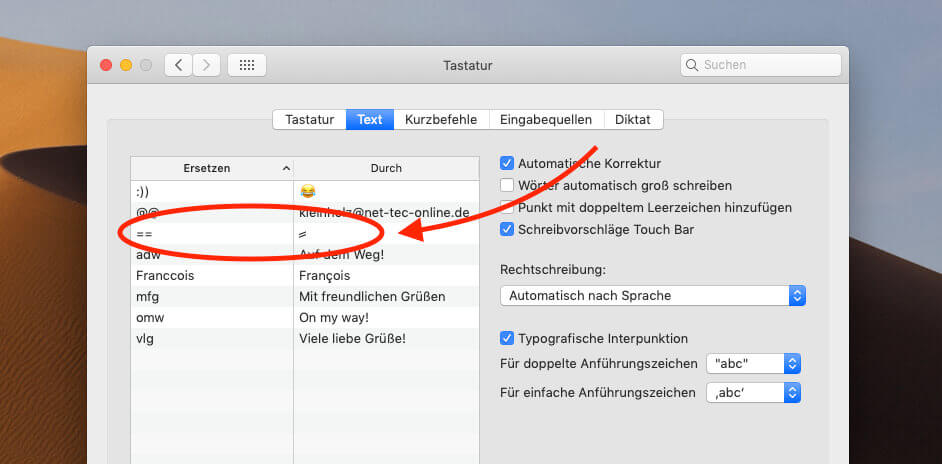
Task: Click the Durch column header
Action: 386,168
